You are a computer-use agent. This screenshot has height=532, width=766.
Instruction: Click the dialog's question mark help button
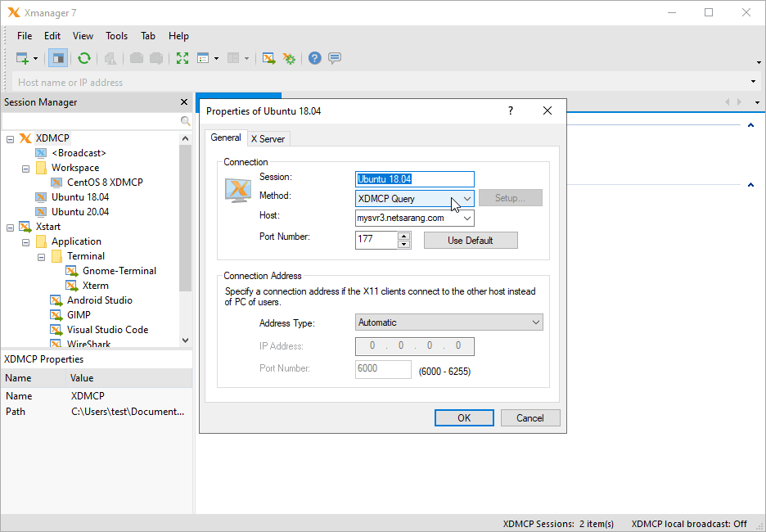(511, 110)
